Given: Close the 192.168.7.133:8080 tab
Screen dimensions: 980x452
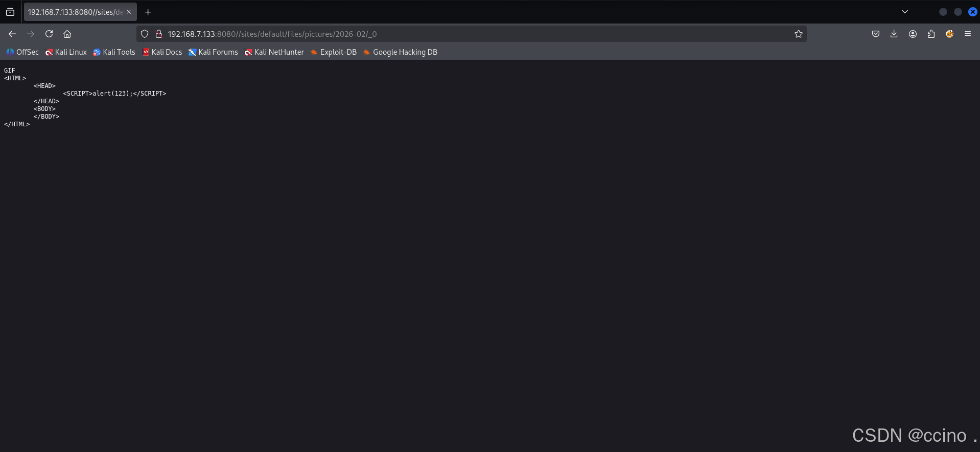Looking at the screenshot, I should 129,12.
